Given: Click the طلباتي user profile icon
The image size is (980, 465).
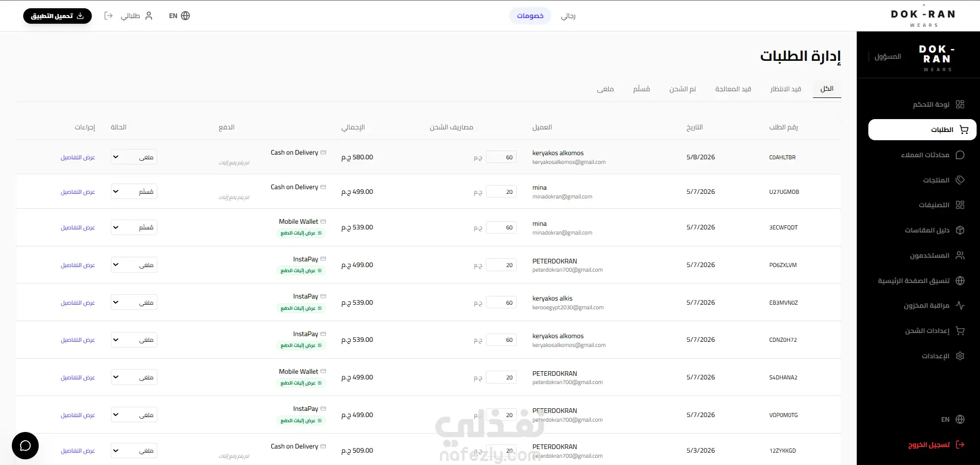Looking at the screenshot, I should (149, 15).
